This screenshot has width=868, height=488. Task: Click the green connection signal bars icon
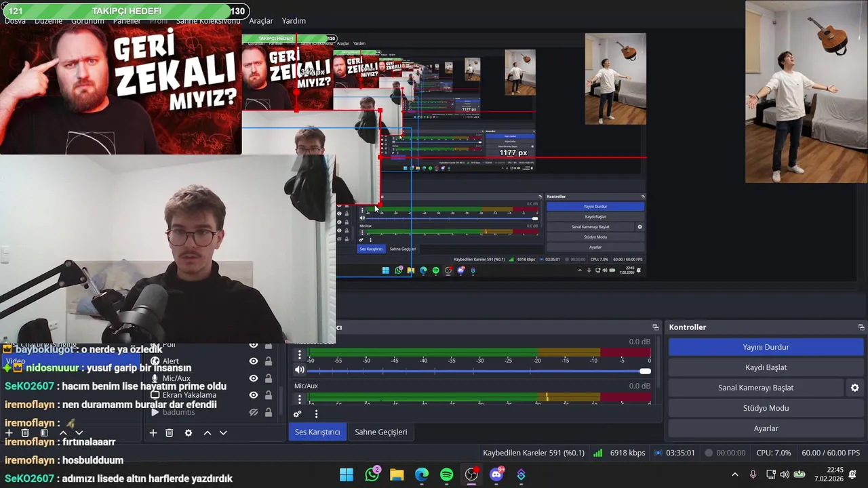coord(597,453)
